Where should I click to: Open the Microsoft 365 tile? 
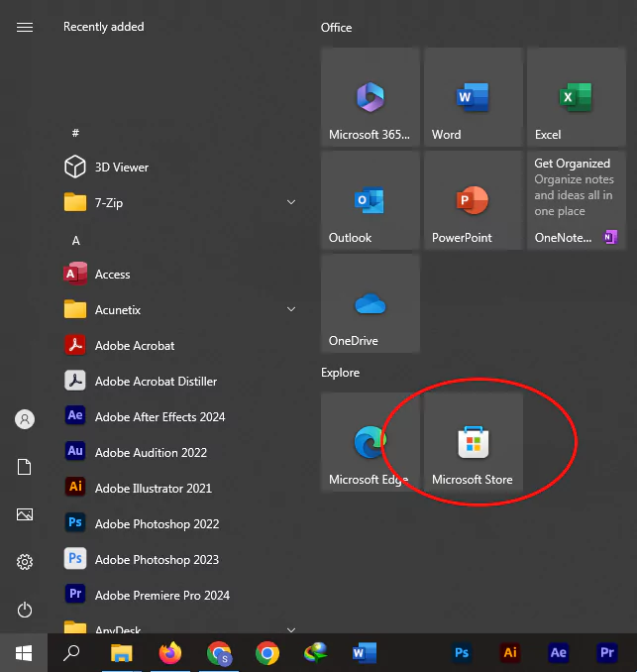(x=370, y=97)
